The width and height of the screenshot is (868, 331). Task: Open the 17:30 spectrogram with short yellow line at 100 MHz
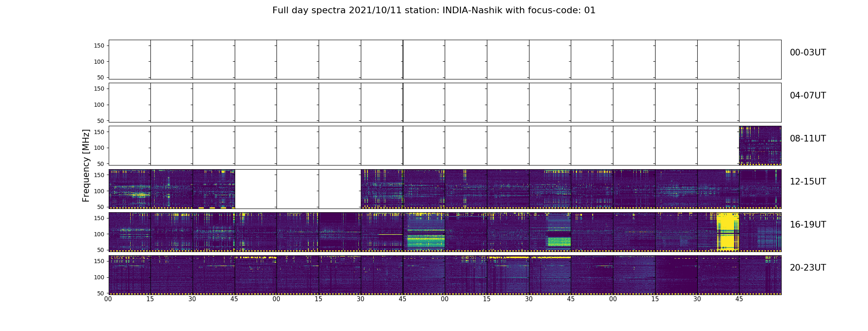(382, 232)
